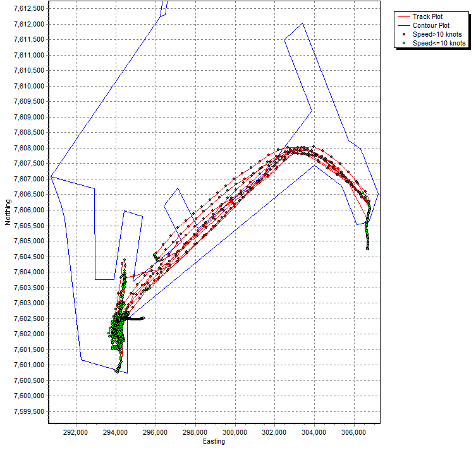This screenshot has height=455, width=476.
Task: Click the green points at the track's eastern end
Action: [367, 234]
